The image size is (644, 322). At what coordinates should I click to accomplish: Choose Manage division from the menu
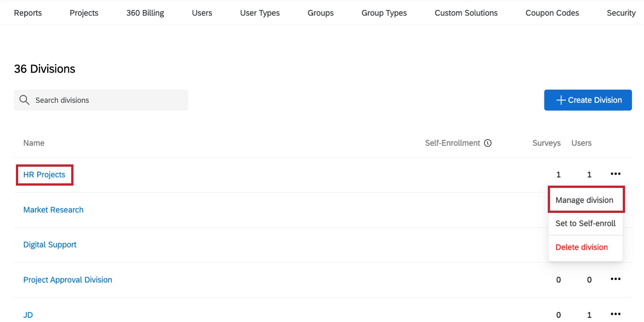click(584, 200)
